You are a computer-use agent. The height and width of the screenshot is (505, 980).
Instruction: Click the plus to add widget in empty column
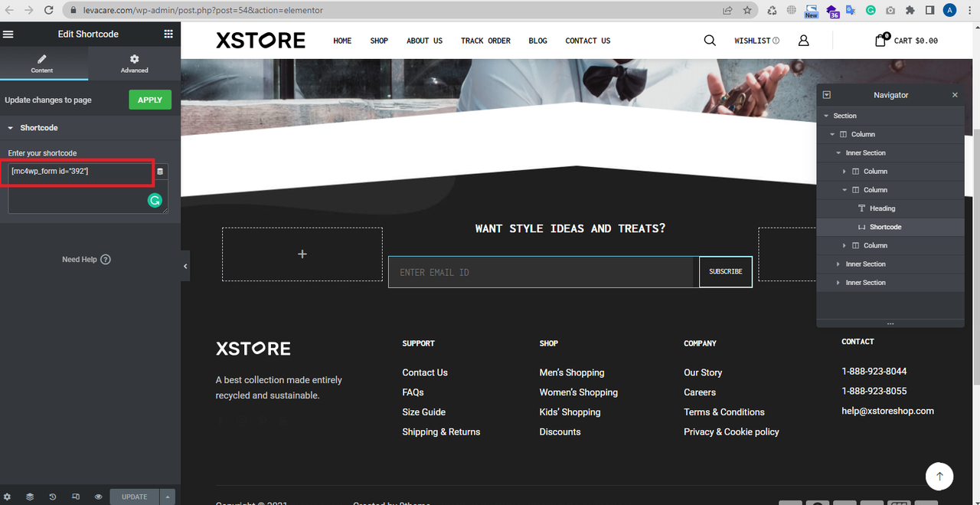pyautogui.click(x=302, y=254)
